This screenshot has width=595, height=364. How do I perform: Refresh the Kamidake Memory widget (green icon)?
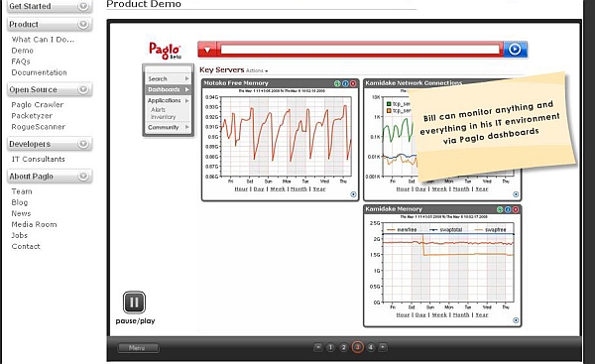pyautogui.click(x=500, y=209)
